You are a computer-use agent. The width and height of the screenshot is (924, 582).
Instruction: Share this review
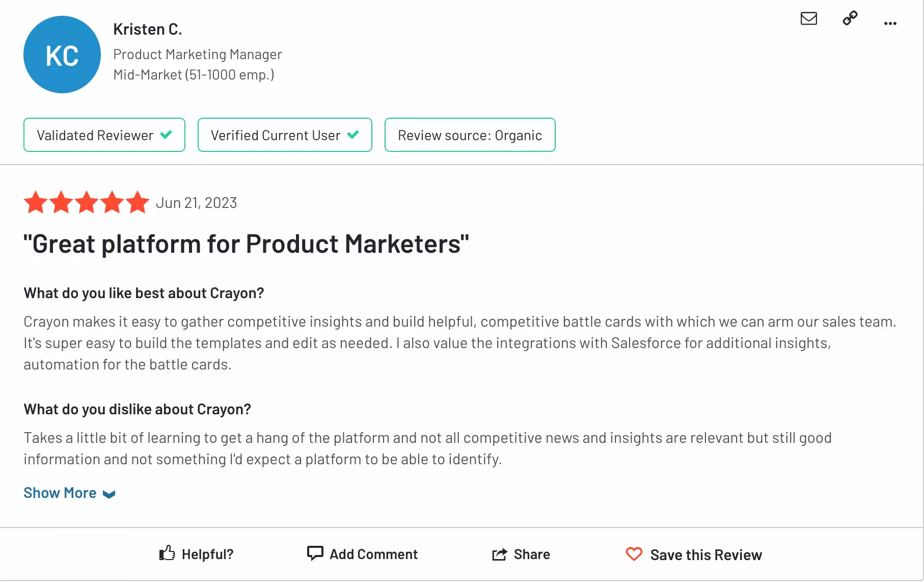coord(521,554)
